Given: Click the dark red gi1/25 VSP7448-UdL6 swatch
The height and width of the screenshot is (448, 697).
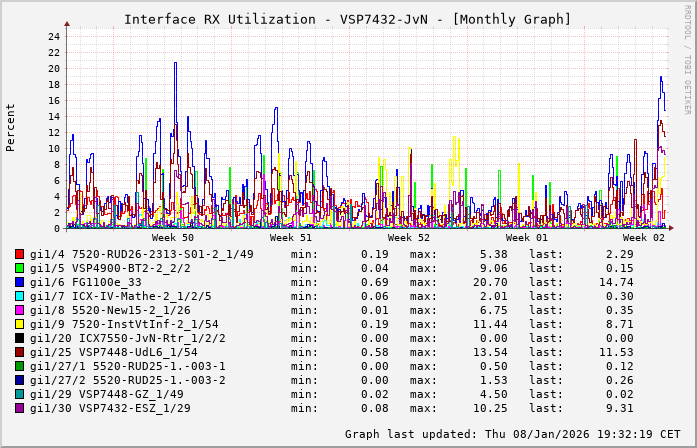Looking at the screenshot, I should tap(20, 352).
